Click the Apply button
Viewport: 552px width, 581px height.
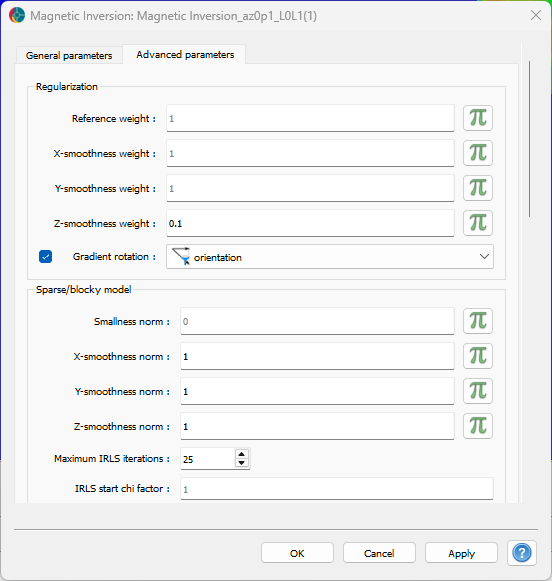pos(461,553)
